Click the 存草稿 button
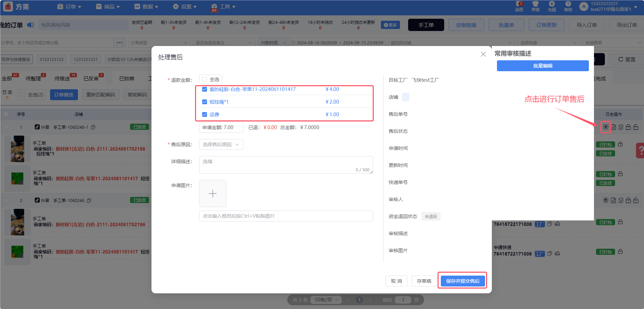Viewport: 644px width, 309px height. click(424, 281)
